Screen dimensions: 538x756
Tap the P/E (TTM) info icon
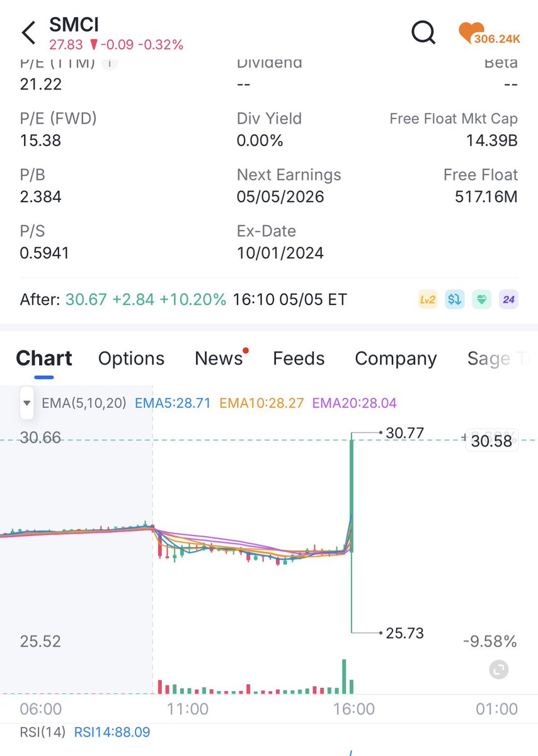(110, 62)
